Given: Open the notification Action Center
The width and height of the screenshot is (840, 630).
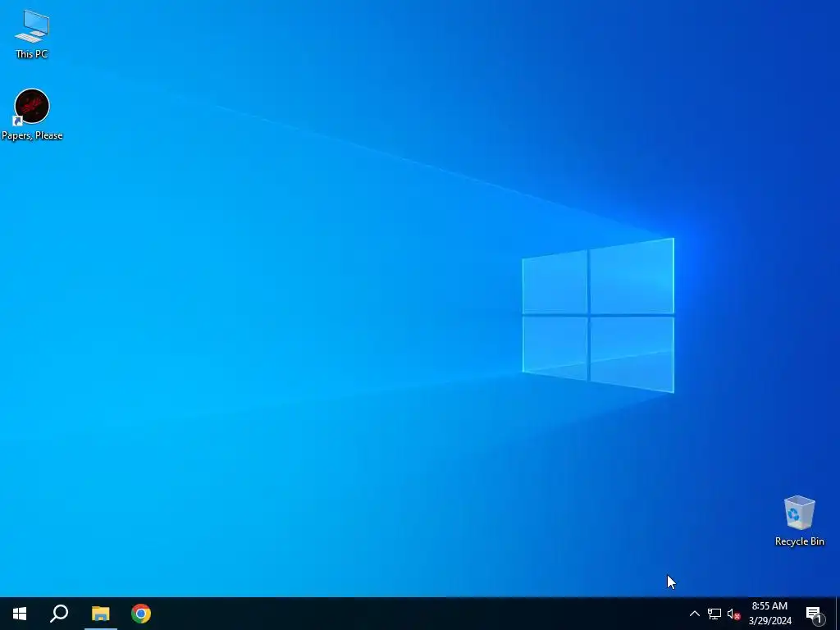Looking at the screenshot, I should [815, 614].
